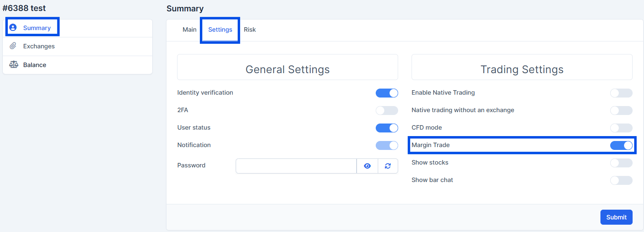644x232 pixels.
Task: Enable the 2FA switch
Action: 387,111
